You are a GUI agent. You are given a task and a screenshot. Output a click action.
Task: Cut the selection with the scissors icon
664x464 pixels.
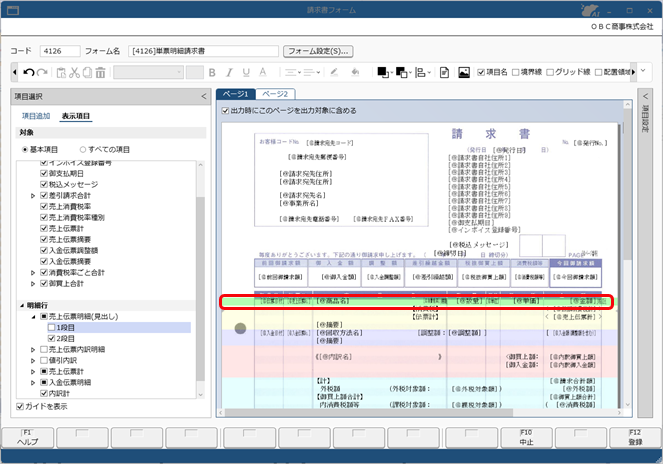pos(75,72)
